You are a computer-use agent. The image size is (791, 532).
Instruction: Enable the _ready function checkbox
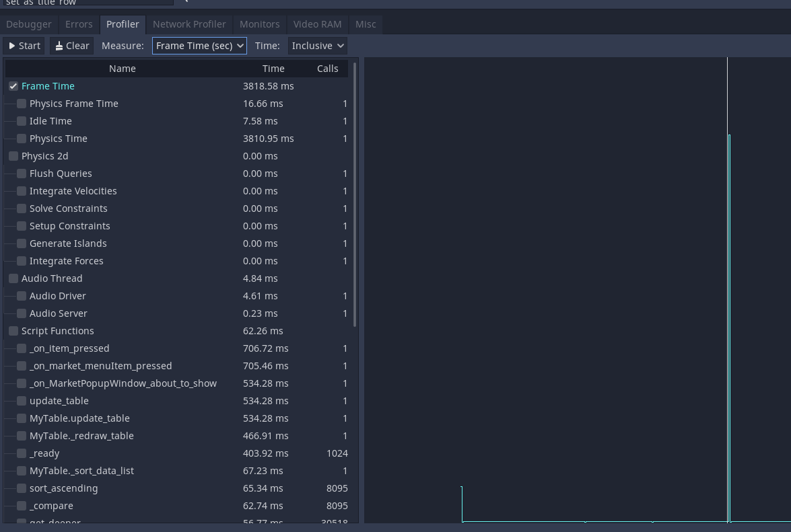click(x=21, y=453)
